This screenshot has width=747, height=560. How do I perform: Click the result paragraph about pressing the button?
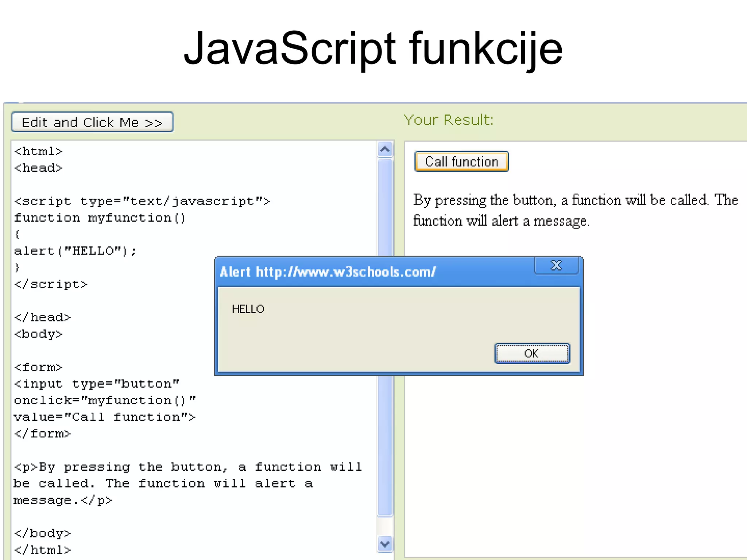click(x=576, y=210)
